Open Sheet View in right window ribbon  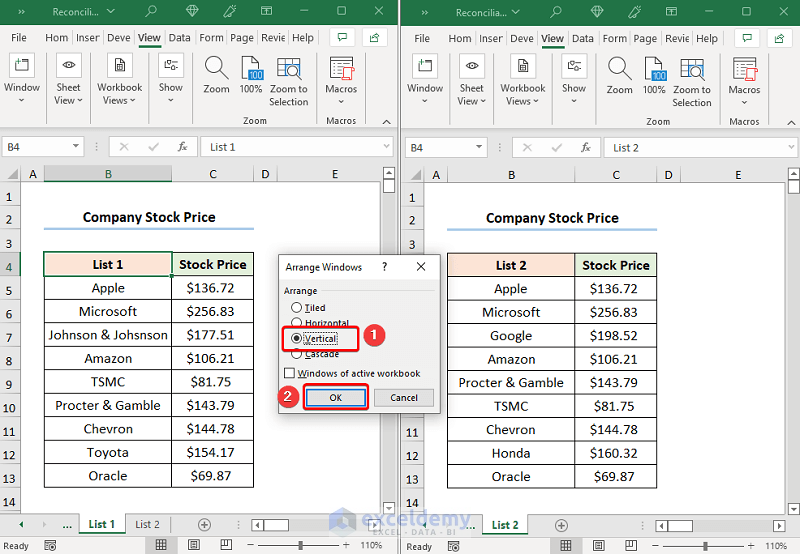(471, 80)
